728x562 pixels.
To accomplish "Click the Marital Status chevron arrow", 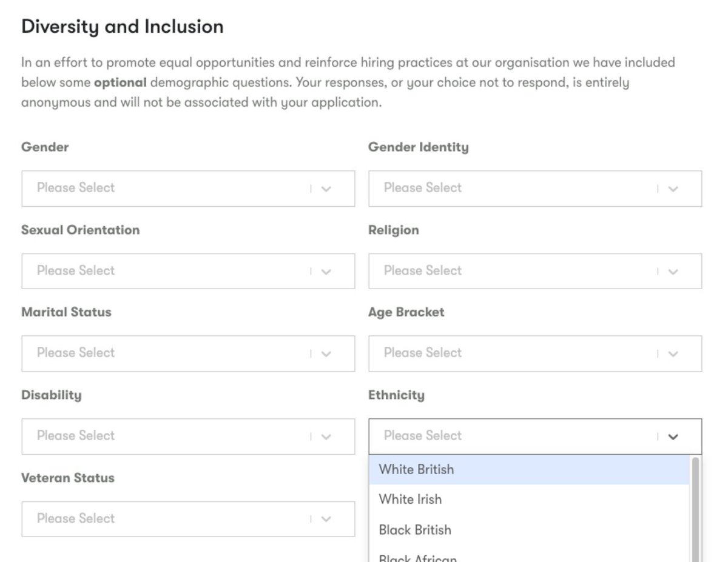I will click(326, 353).
